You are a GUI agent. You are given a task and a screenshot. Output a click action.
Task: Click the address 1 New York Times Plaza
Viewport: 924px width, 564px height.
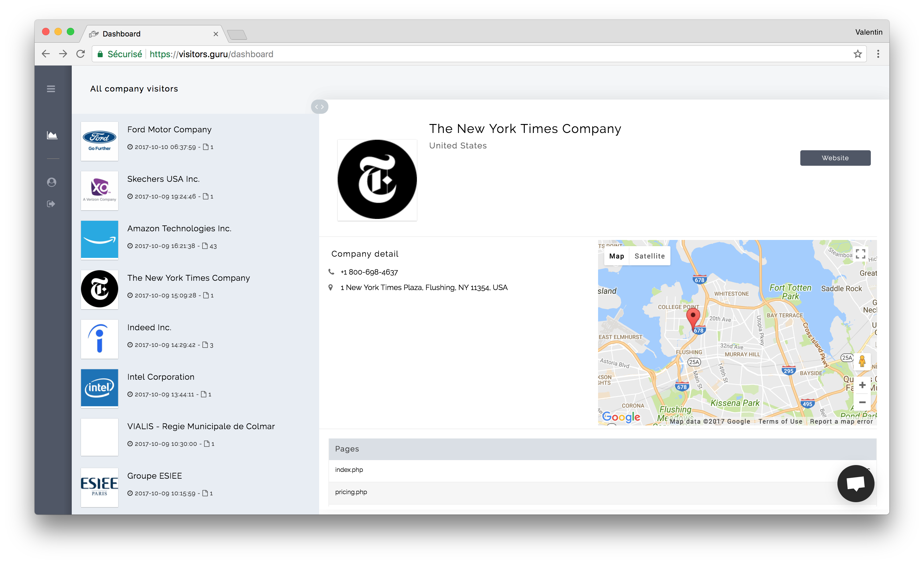click(x=424, y=288)
